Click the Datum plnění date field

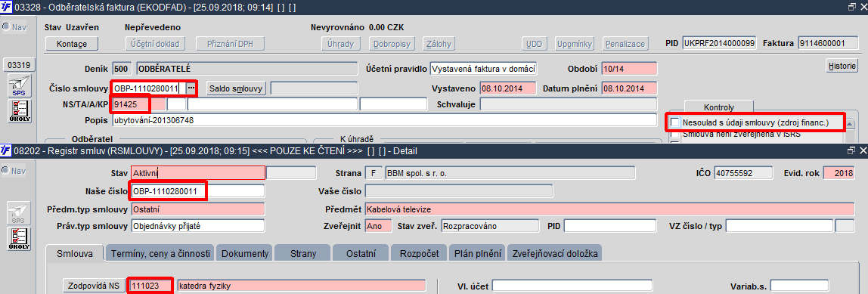(629, 88)
